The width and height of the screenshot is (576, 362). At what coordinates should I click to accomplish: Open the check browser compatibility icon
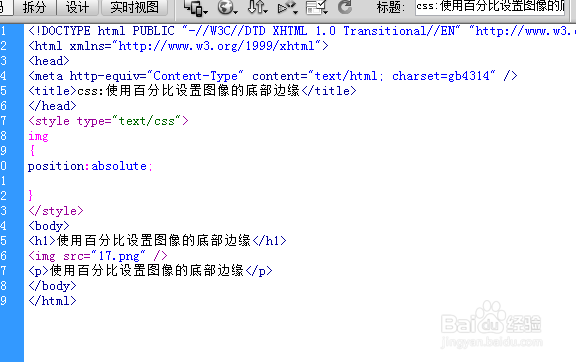click(x=316, y=7)
